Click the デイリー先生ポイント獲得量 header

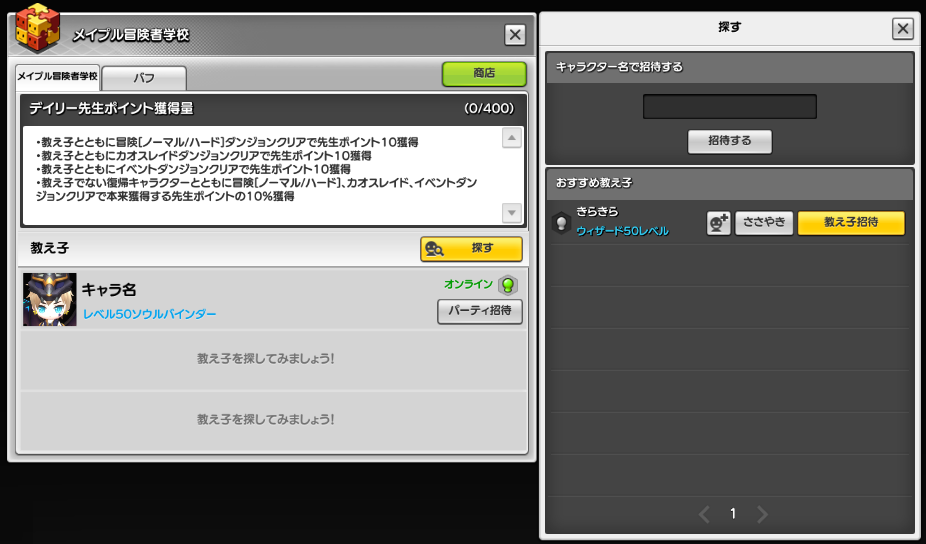(273, 109)
